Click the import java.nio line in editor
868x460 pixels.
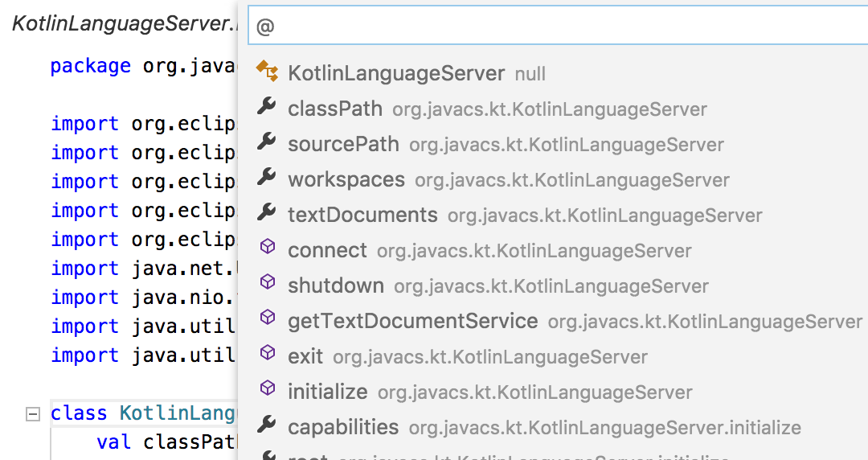tap(144, 297)
